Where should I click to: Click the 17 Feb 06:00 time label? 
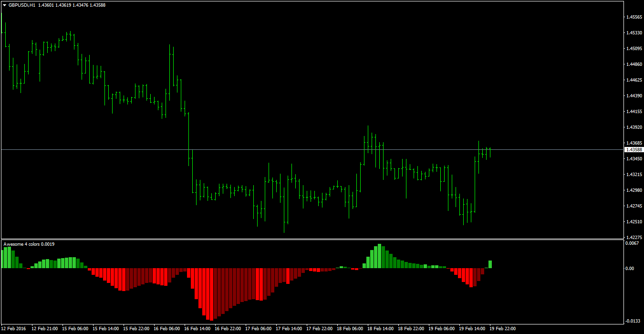(x=259, y=329)
